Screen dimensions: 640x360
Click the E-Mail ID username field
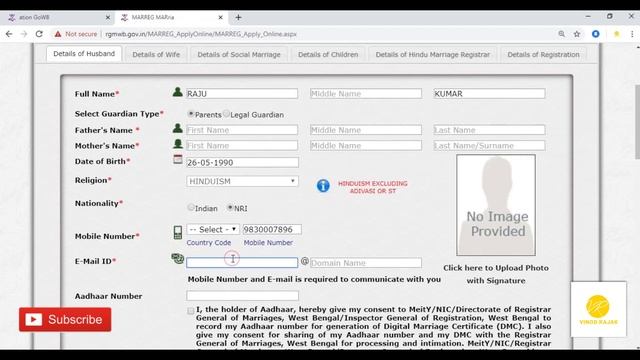click(242, 262)
